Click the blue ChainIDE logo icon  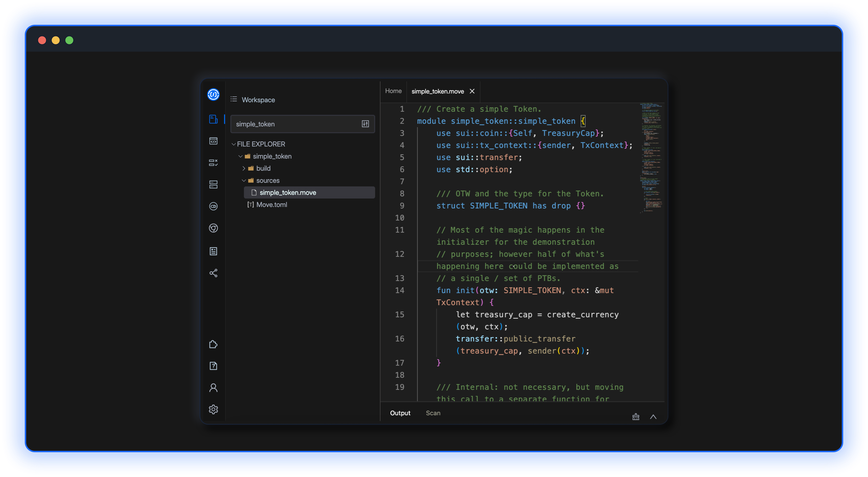coord(213,94)
